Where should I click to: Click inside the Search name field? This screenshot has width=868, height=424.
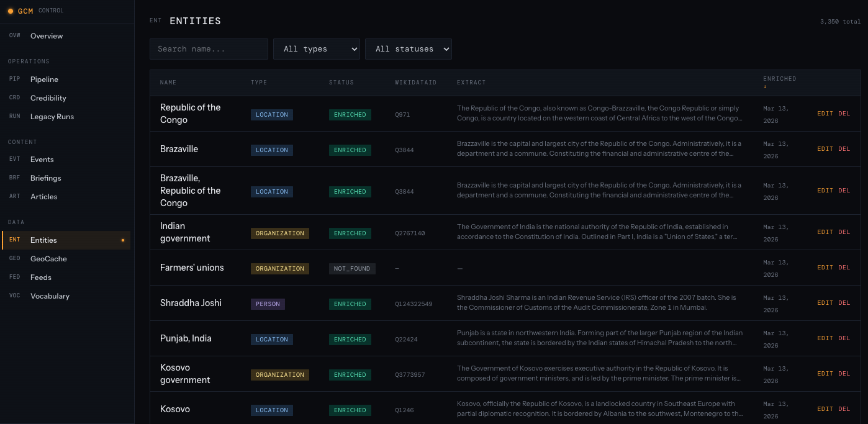(209, 48)
